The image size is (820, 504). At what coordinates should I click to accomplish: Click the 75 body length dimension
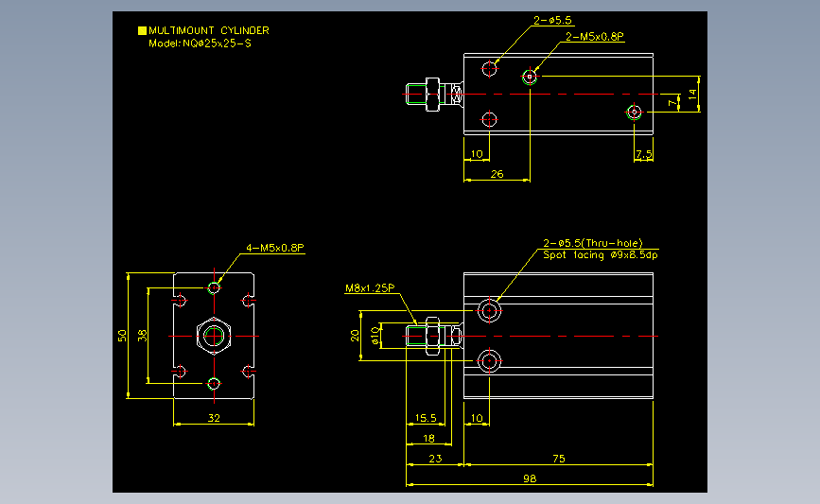tap(559, 459)
